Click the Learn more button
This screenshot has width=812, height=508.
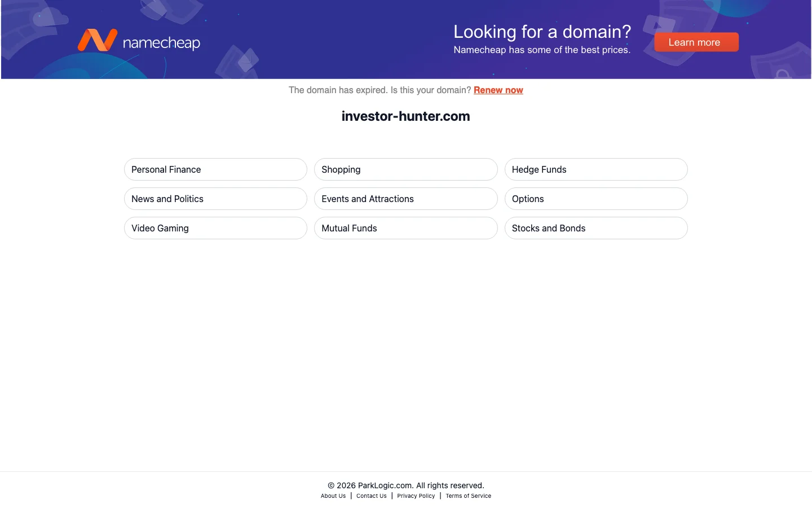[696, 42]
